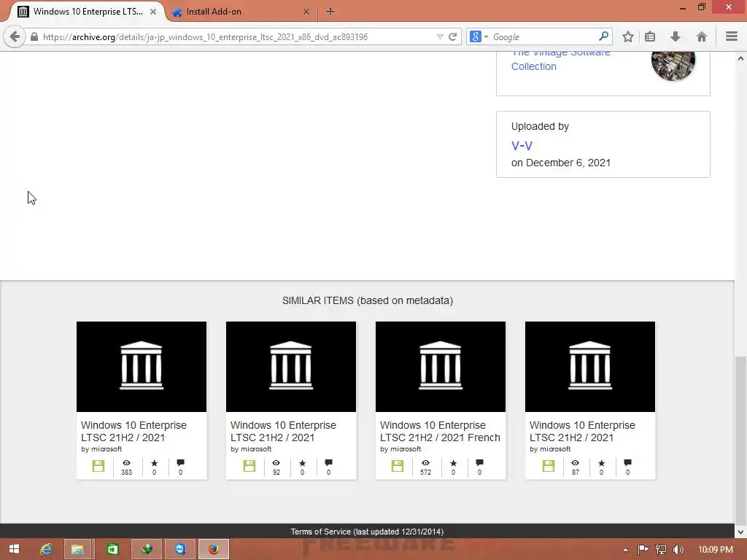Bookmark this page with star icon

tap(628, 36)
